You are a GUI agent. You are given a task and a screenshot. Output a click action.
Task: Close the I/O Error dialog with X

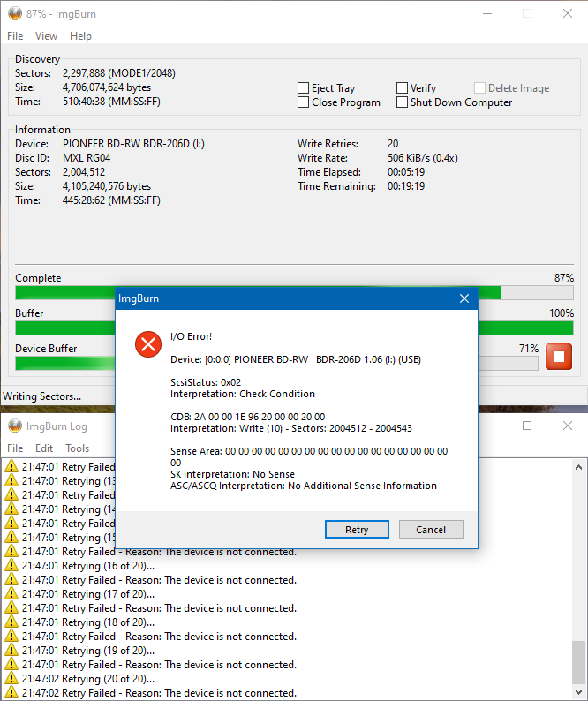(x=464, y=298)
